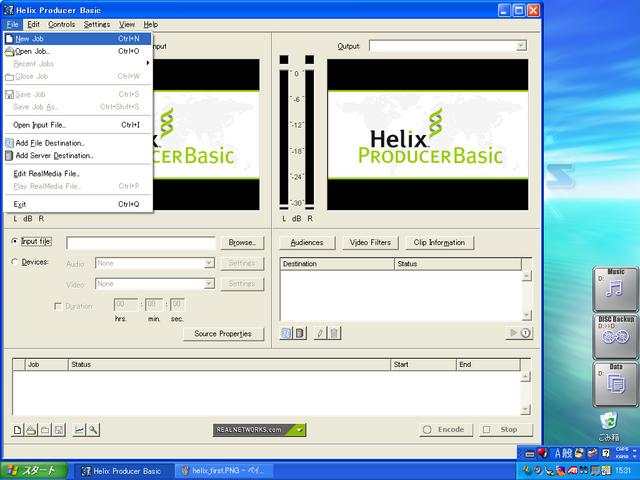Click the Music drive desktop widget
640x480 pixels.
(615, 289)
